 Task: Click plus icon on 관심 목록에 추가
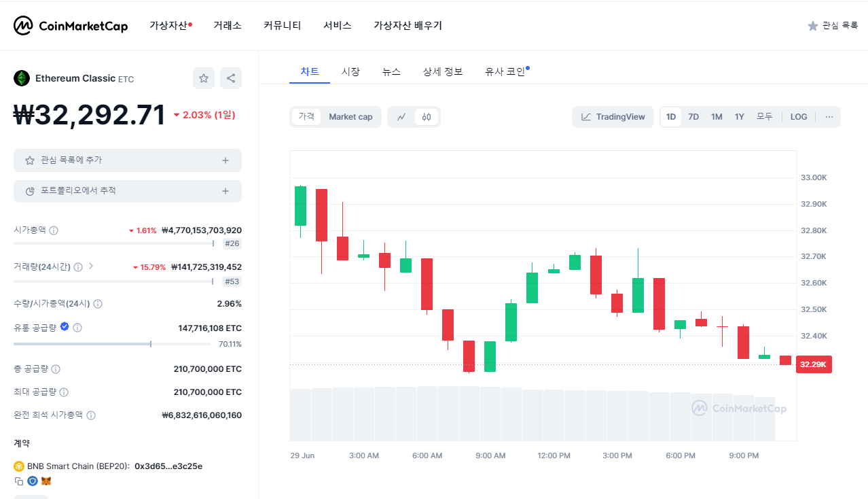[x=225, y=160]
